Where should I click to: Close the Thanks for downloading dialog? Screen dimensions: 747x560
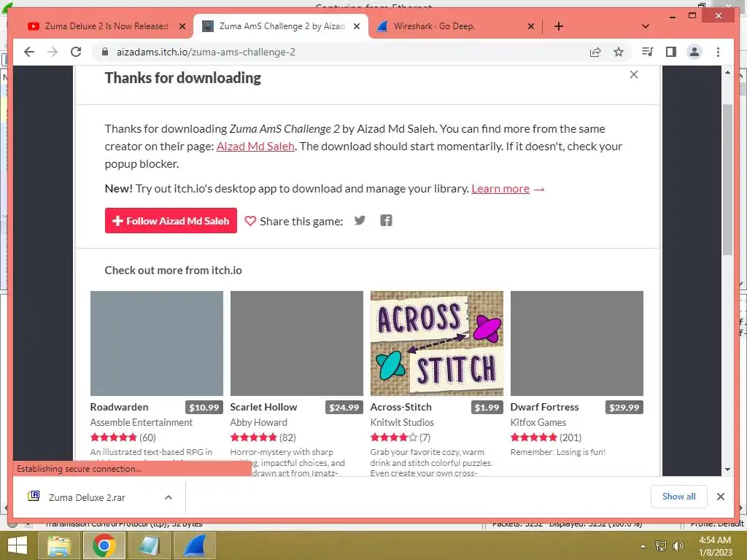click(634, 74)
